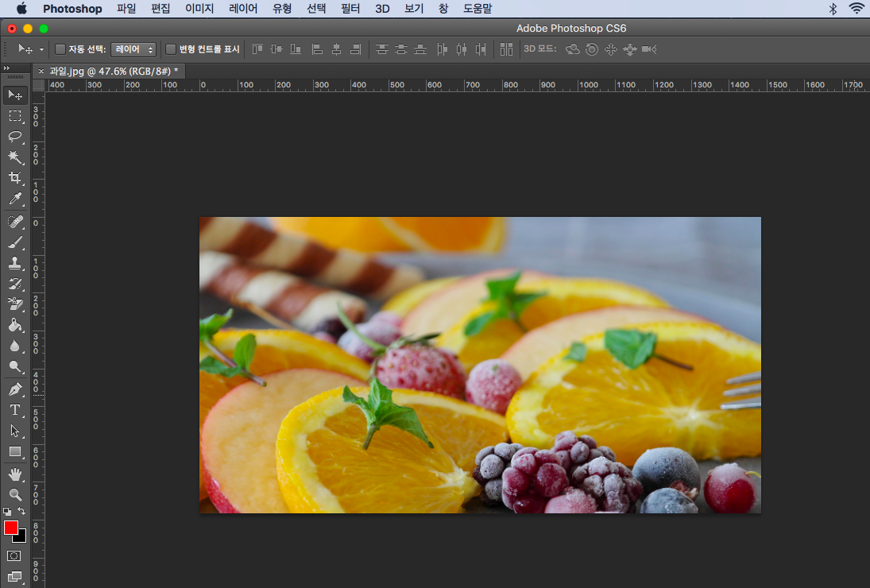Open the 선택 menu
The width and height of the screenshot is (870, 588).
coord(316,9)
